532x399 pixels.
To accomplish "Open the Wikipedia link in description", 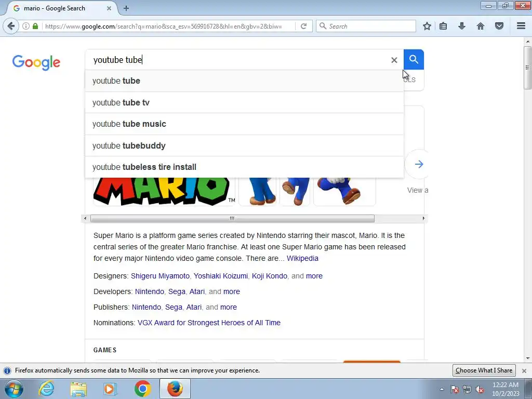I will click(x=302, y=258).
